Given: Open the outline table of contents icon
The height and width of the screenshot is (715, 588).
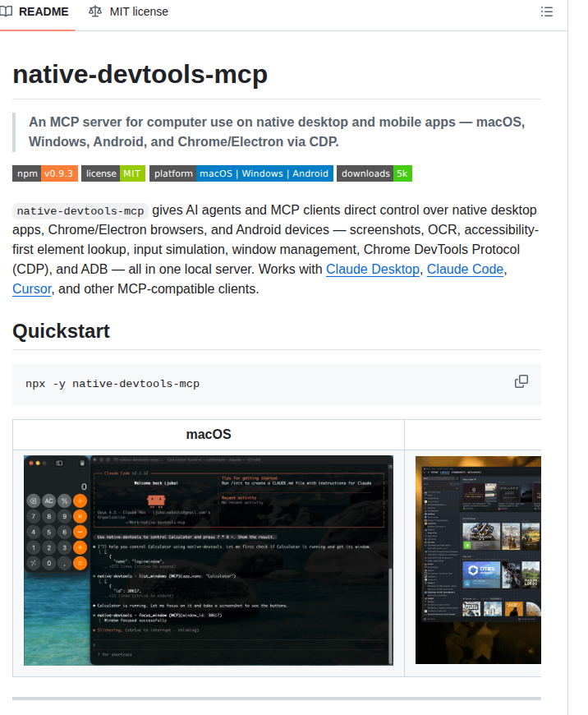Looking at the screenshot, I should [x=546, y=12].
